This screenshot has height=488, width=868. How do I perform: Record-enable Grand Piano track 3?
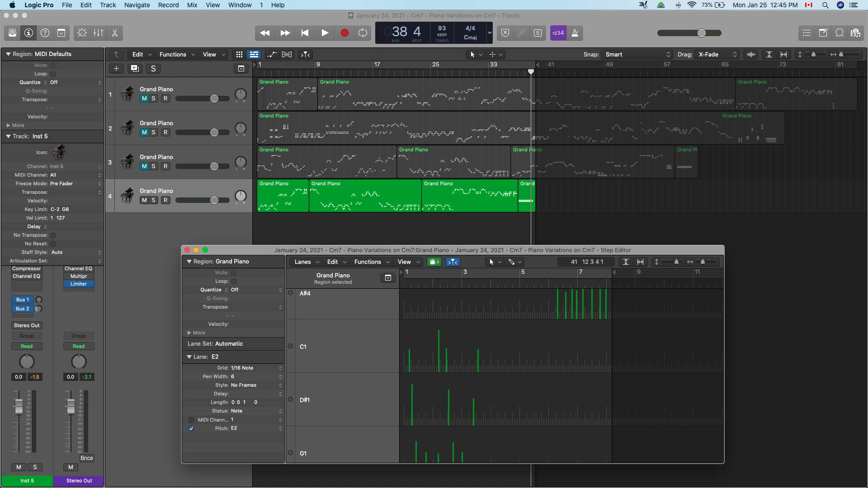165,166
